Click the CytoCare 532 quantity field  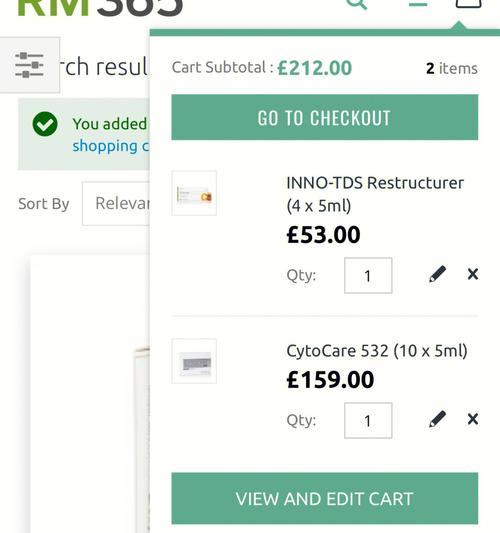point(368,420)
